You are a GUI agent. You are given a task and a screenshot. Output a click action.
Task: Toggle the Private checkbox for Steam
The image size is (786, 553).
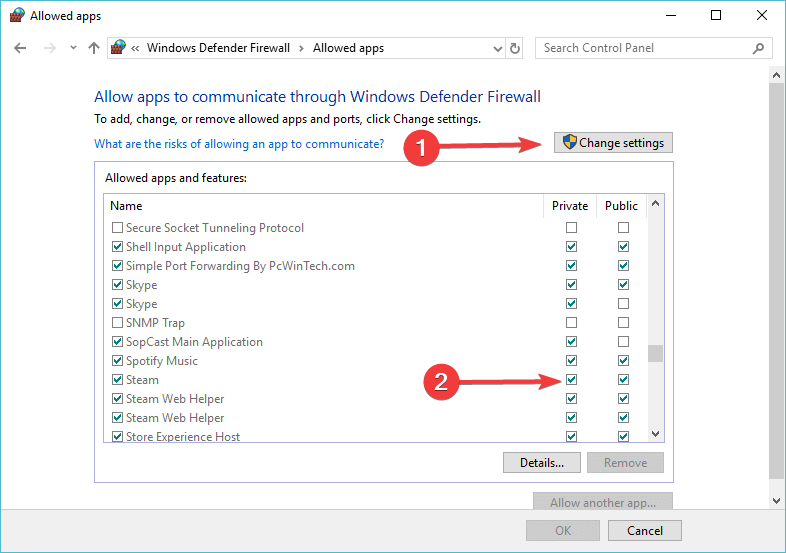571,380
